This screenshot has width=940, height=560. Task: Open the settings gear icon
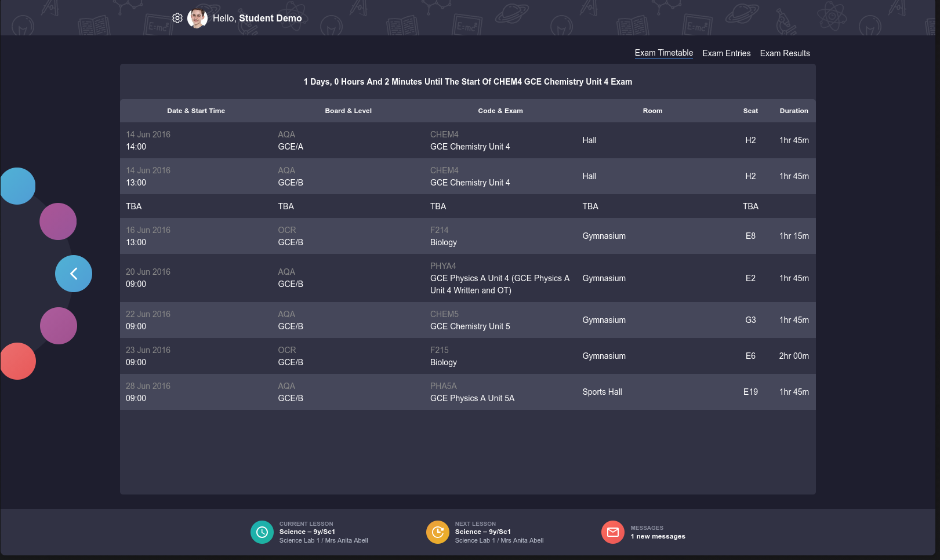[x=177, y=18]
